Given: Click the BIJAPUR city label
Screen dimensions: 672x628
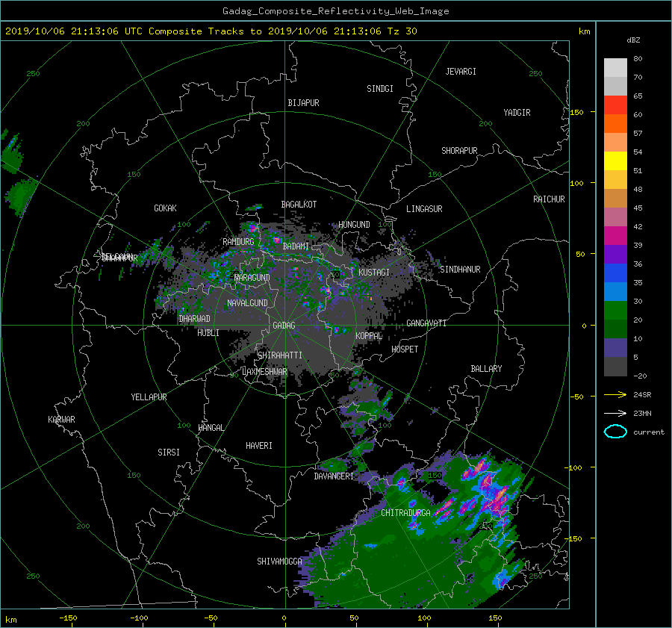Looking at the screenshot, I should pyautogui.click(x=303, y=103).
